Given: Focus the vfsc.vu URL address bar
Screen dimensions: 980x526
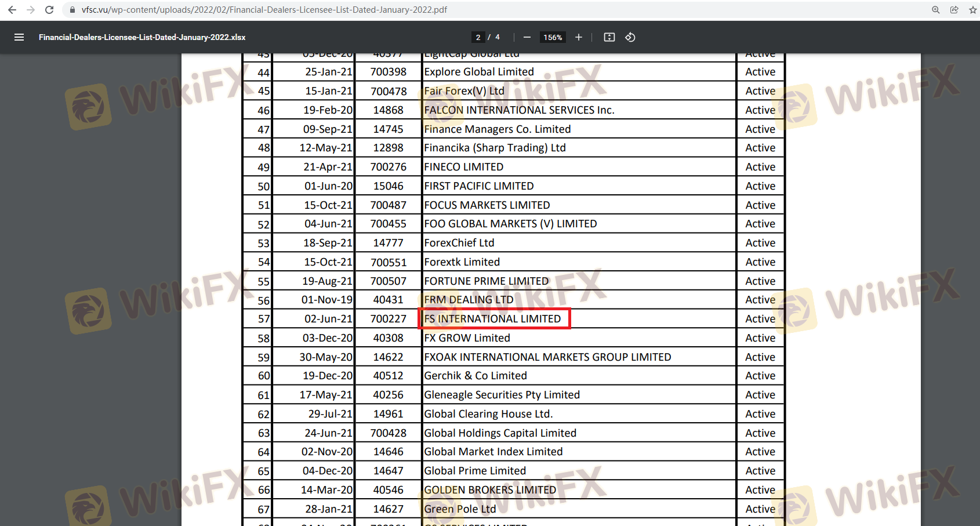Looking at the screenshot, I should point(264,10).
